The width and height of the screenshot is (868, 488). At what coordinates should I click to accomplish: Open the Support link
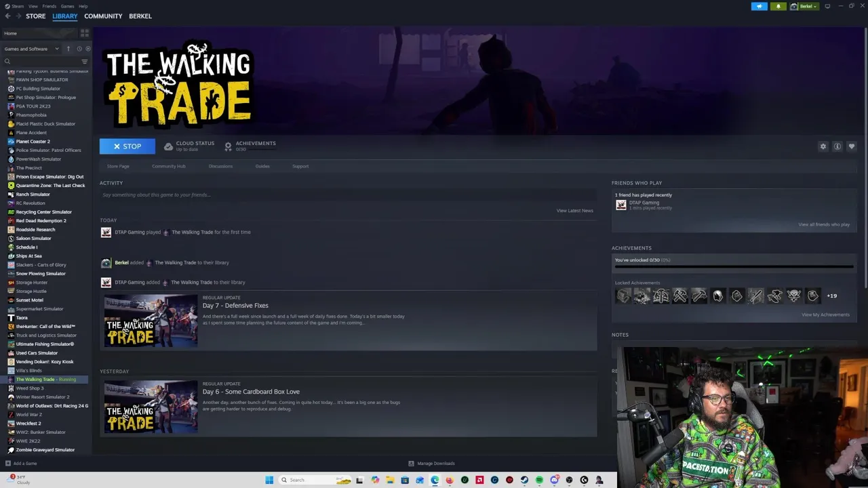click(x=300, y=166)
